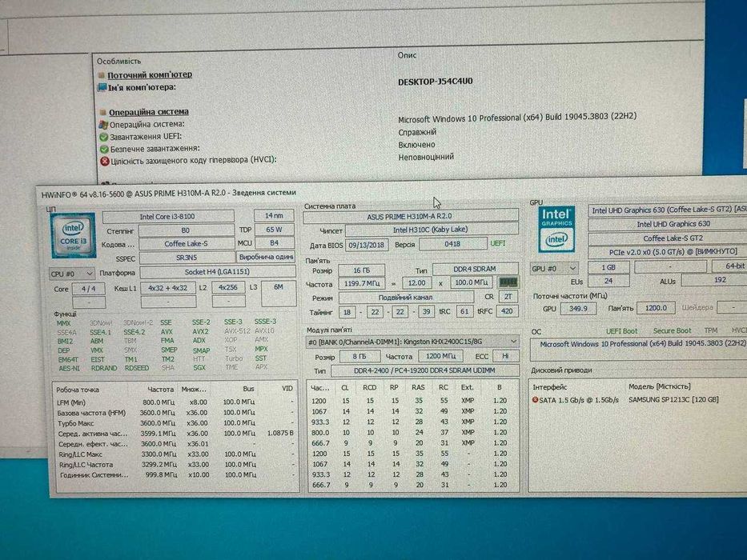Open the 'Операційна система' section heading

pyautogui.click(x=149, y=112)
